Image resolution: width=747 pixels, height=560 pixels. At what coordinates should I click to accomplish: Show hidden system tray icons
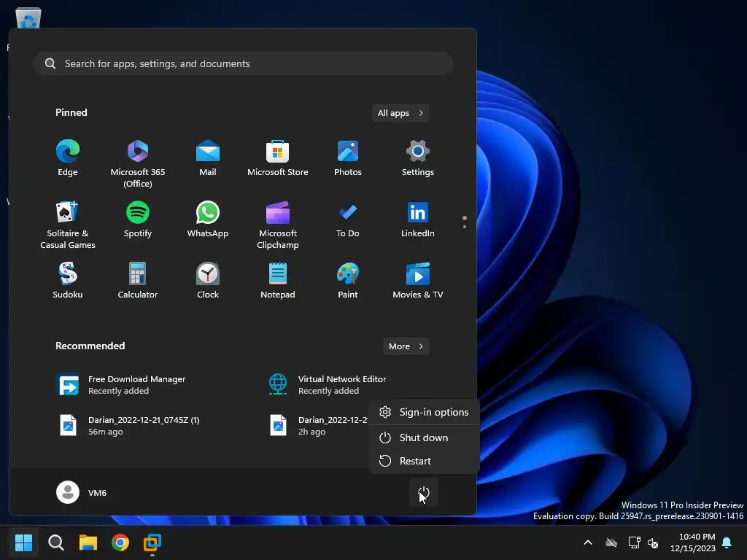[x=588, y=542]
